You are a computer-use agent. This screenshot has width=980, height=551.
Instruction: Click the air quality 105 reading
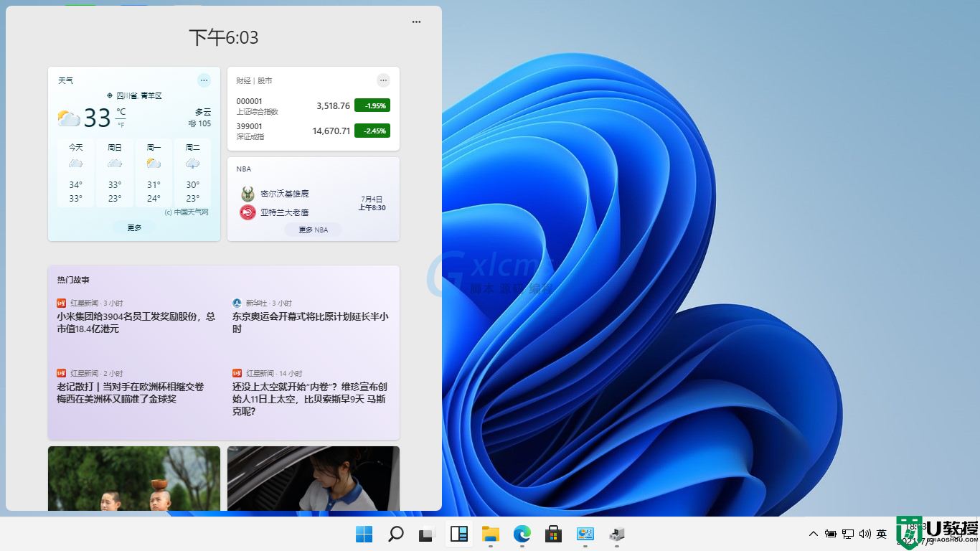[200, 123]
